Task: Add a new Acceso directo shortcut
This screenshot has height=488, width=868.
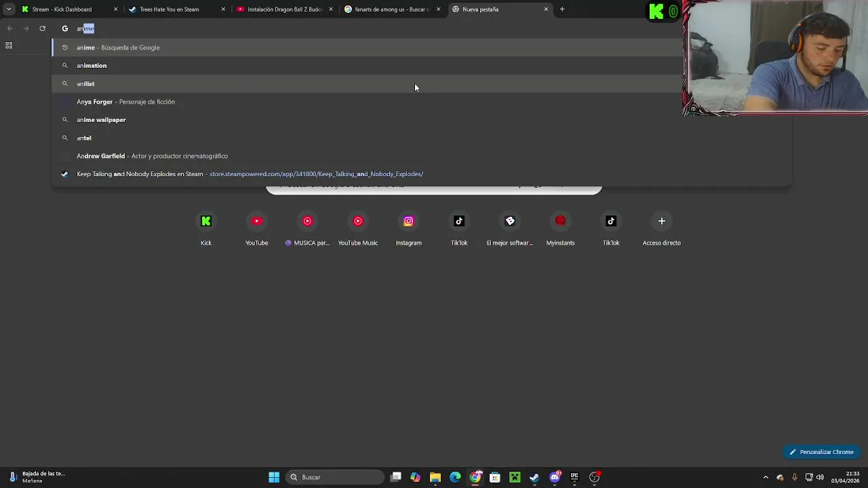Action: pyautogui.click(x=662, y=228)
